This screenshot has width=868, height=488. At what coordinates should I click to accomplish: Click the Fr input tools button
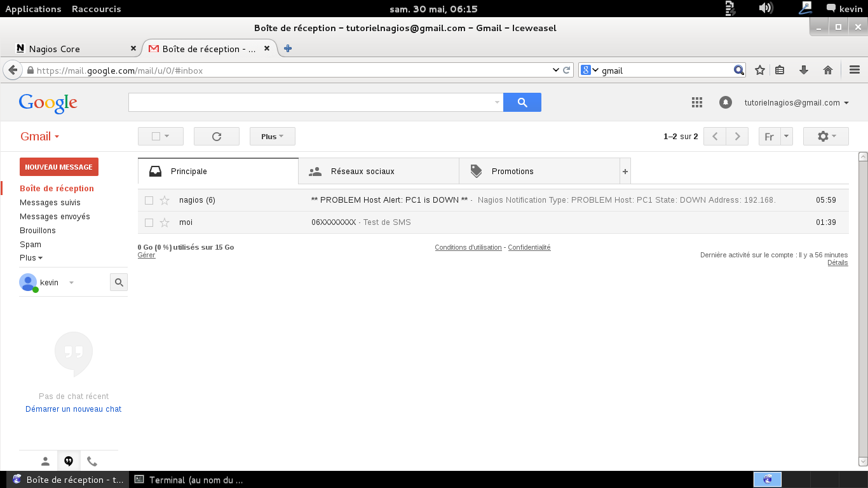(x=770, y=136)
